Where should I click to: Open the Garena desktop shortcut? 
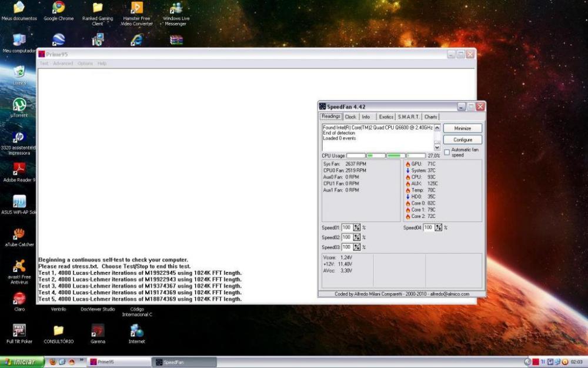pos(98,331)
